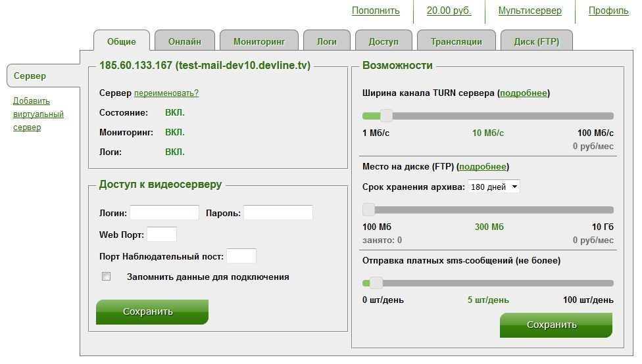Open the Логи tab
The image size is (642, 364).
tap(326, 41)
